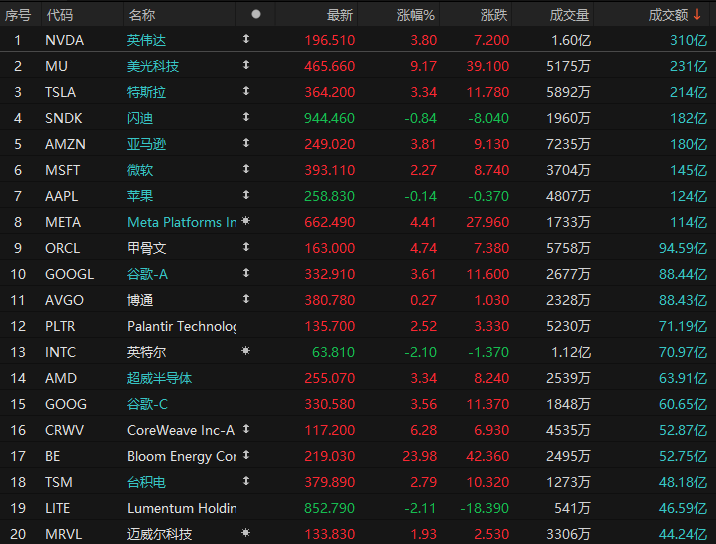Sort by 成交额 column header
Image resolution: width=716 pixels, height=544 pixels.
tap(668, 15)
